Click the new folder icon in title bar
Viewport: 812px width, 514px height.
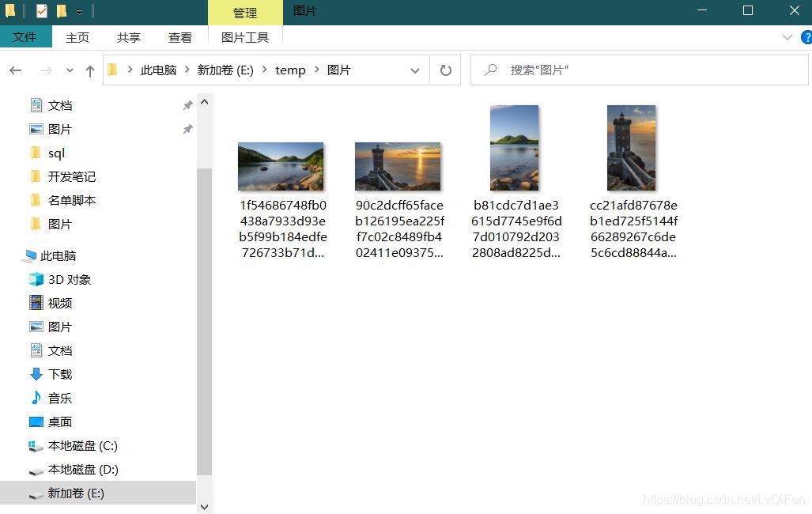tap(62, 11)
